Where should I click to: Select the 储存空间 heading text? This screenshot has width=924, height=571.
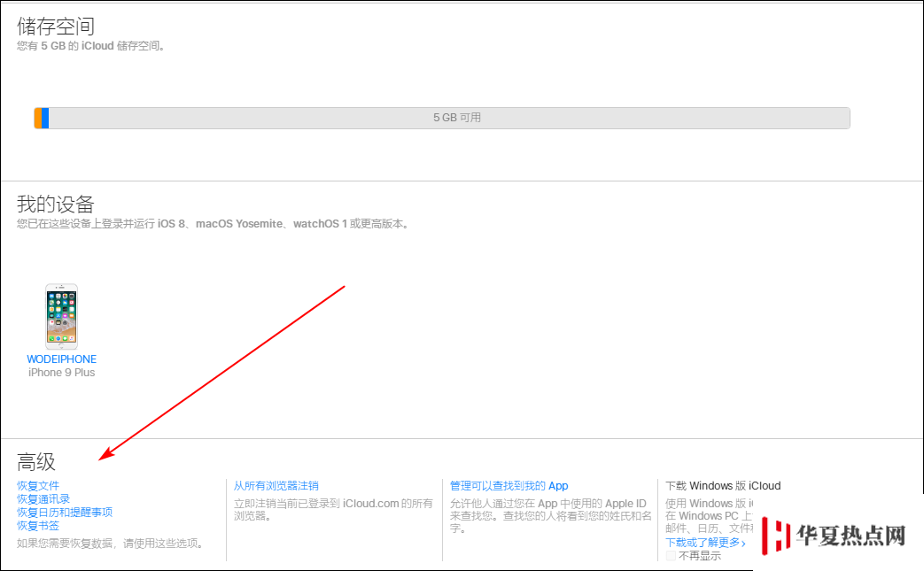(x=56, y=26)
